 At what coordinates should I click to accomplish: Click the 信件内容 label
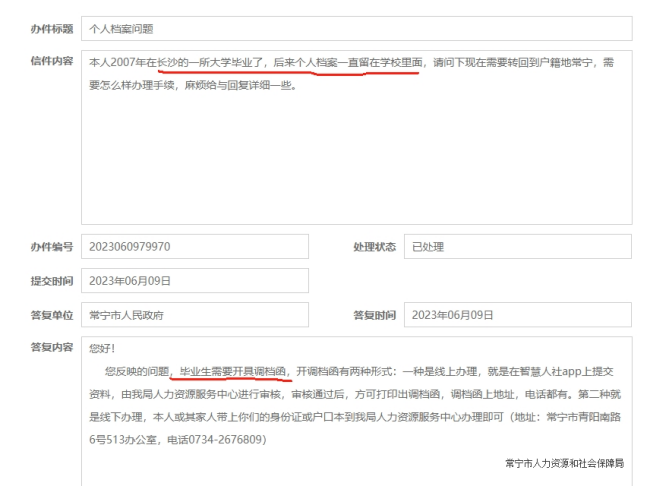pyautogui.click(x=52, y=61)
